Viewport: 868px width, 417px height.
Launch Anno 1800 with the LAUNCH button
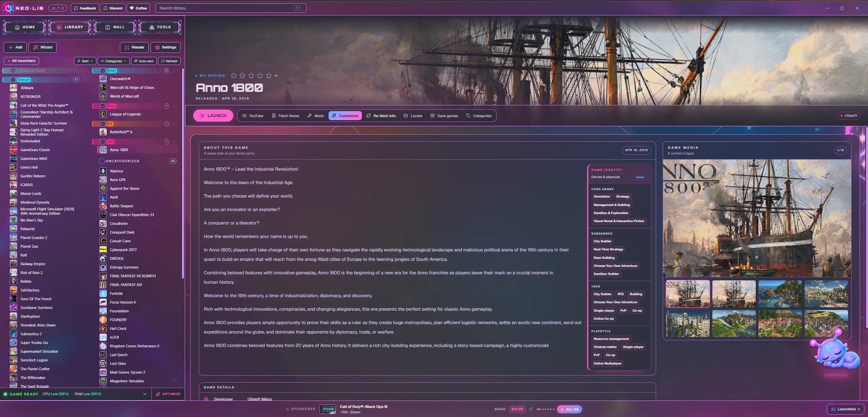[213, 116]
